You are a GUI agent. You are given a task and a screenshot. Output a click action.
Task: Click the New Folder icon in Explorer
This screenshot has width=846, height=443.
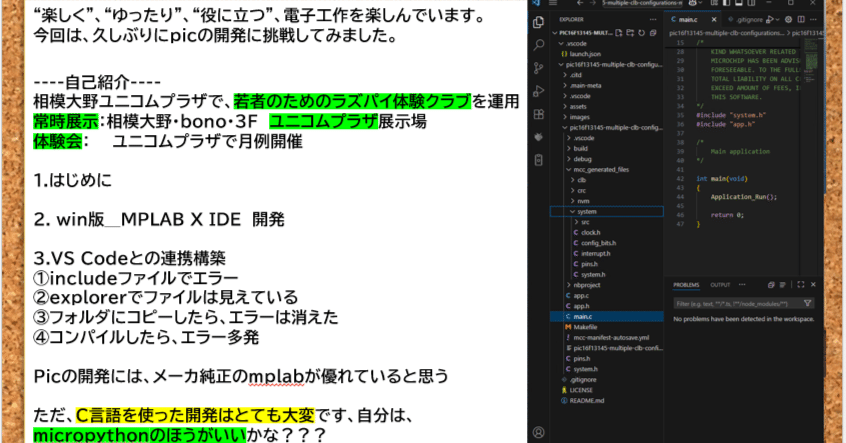pos(630,33)
